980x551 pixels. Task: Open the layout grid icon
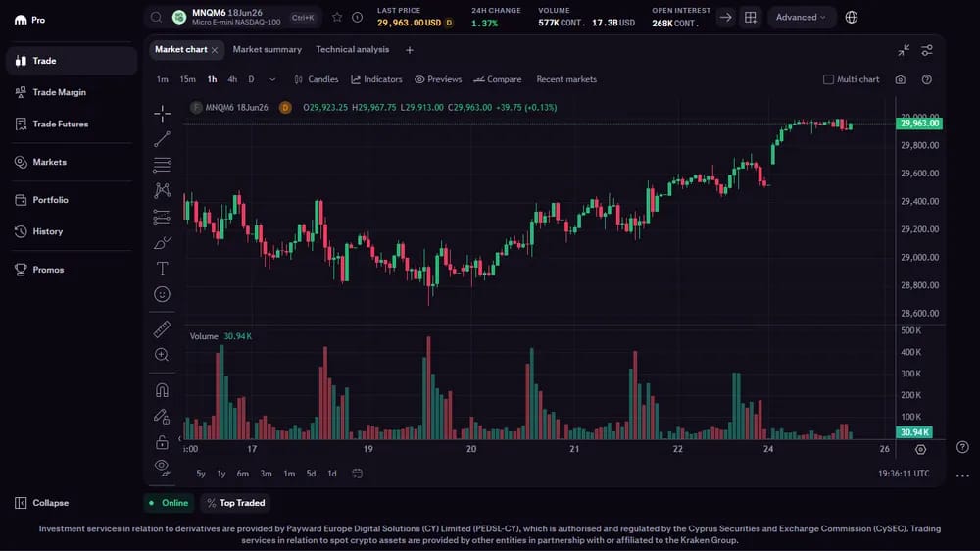751,17
